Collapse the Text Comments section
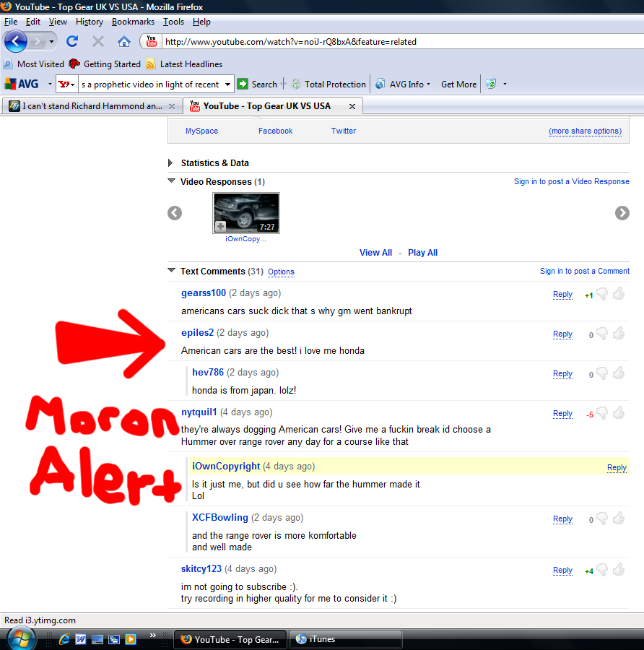 [171, 270]
